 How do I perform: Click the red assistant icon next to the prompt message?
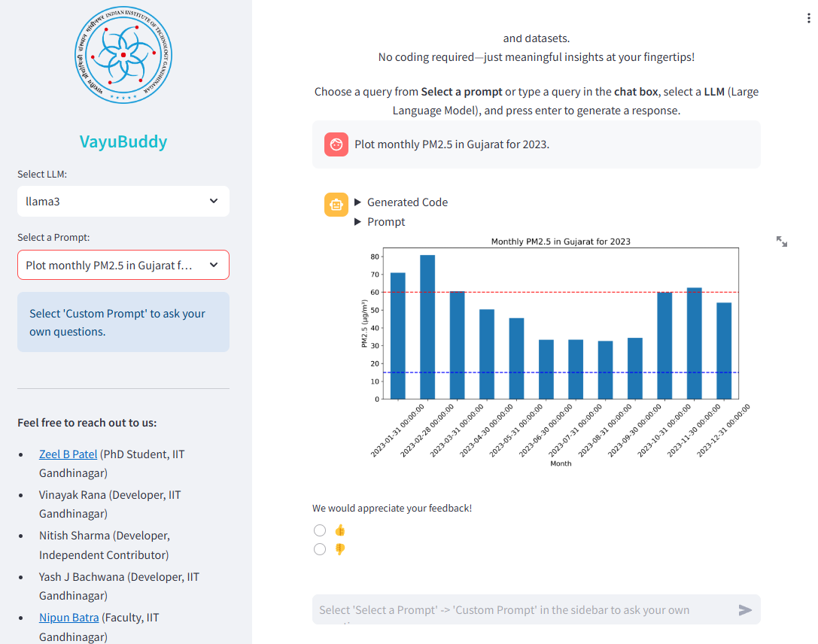click(x=336, y=144)
